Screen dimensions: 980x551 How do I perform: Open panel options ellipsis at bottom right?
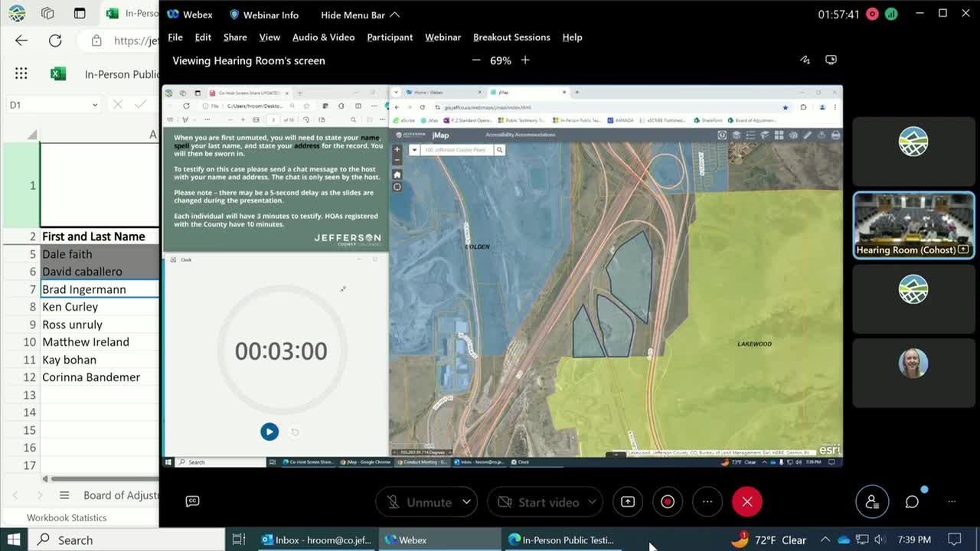click(x=952, y=502)
